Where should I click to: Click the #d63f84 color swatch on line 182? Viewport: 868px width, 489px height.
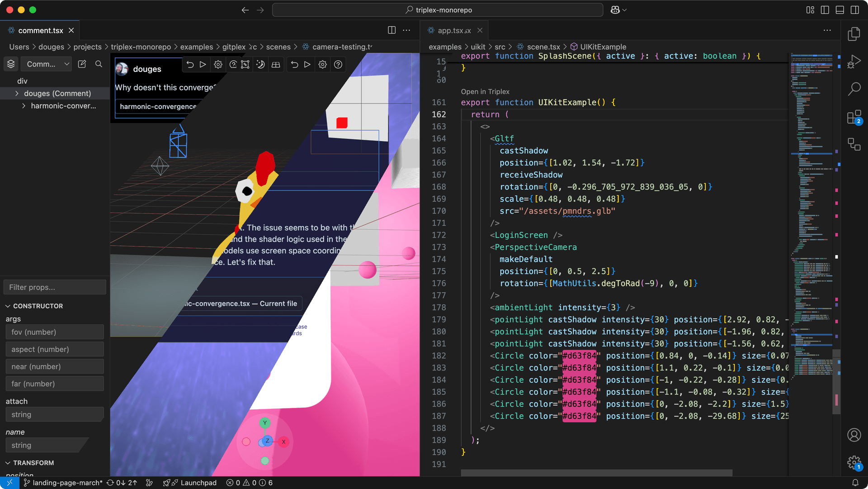[x=579, y=356]
